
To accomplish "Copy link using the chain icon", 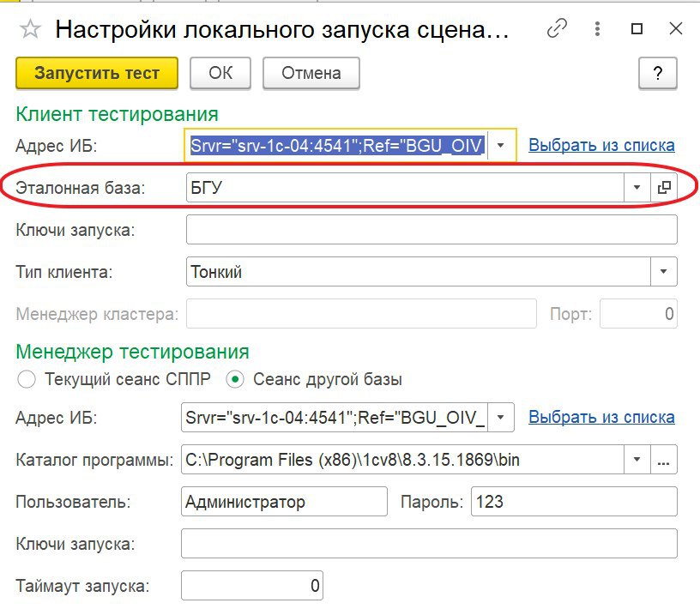I will 557,29.
